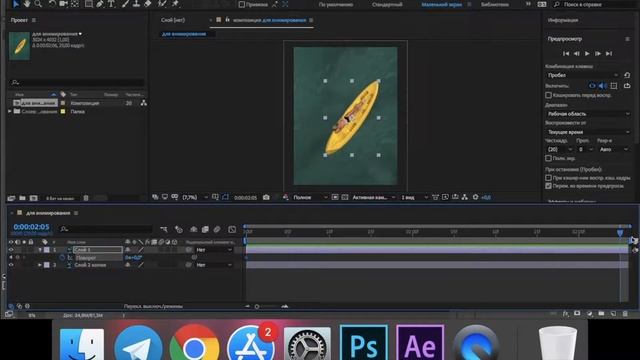Select the Rectangle shape tool

coord(89,4)
